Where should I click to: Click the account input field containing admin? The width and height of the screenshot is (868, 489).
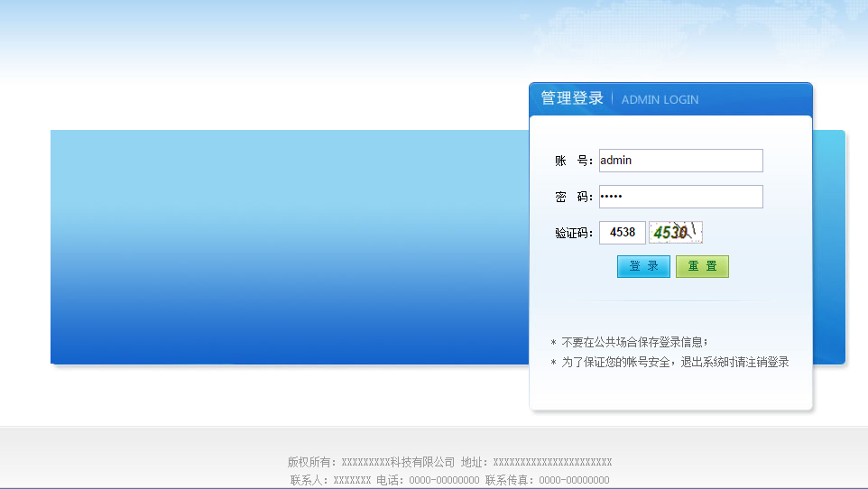681,161
